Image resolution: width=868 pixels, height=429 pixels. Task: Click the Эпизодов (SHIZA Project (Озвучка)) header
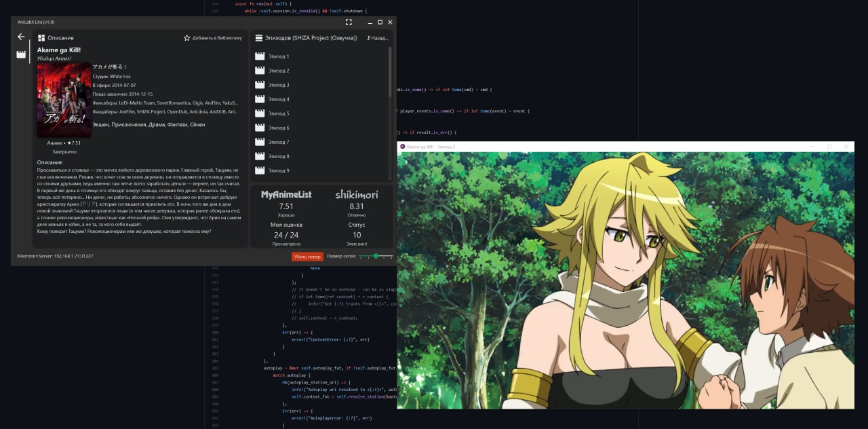311,38
